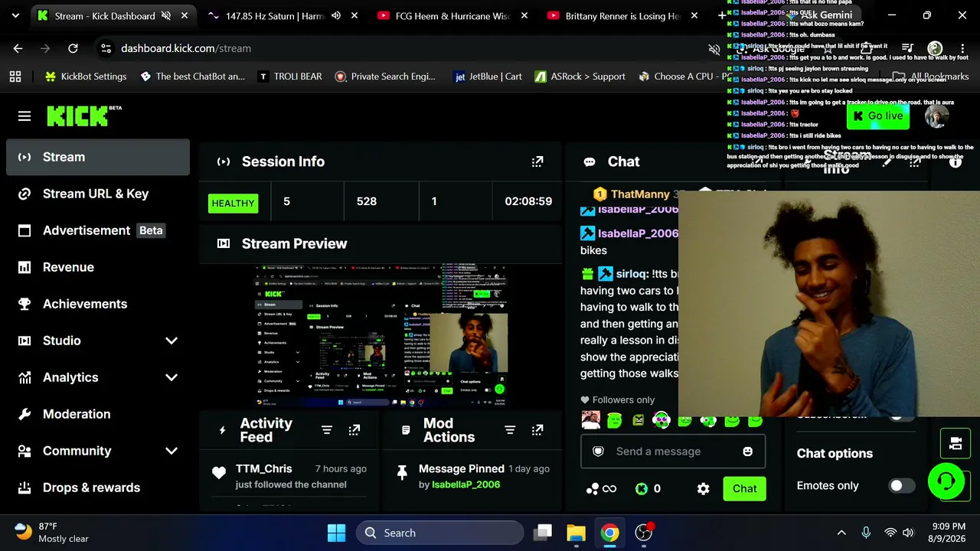Click the microphone tray icon
980x551 pixels.
click(866, 533)
